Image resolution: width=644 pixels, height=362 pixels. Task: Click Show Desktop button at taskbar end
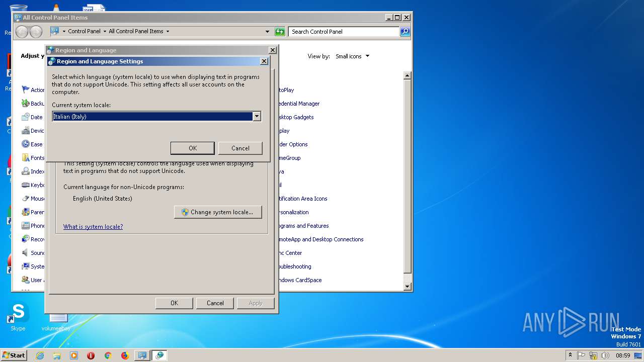(639, 355)
